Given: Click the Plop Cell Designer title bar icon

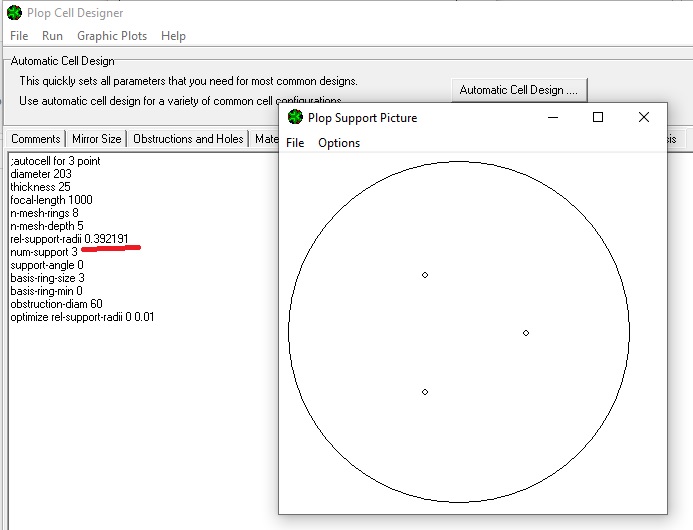Looking at the screenshot, I should coord(13,13).
